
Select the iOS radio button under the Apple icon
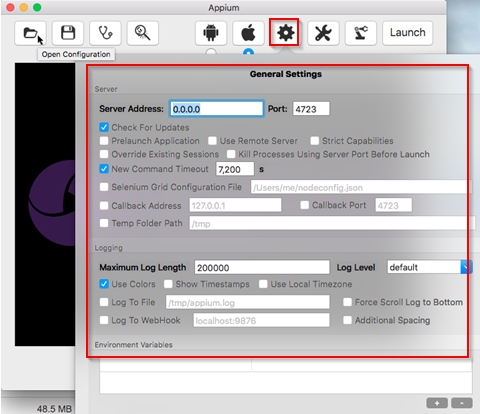point(248,52)
